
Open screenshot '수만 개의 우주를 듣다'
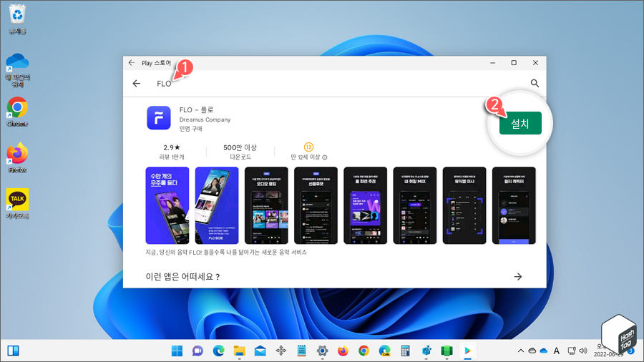pos(167,205)
